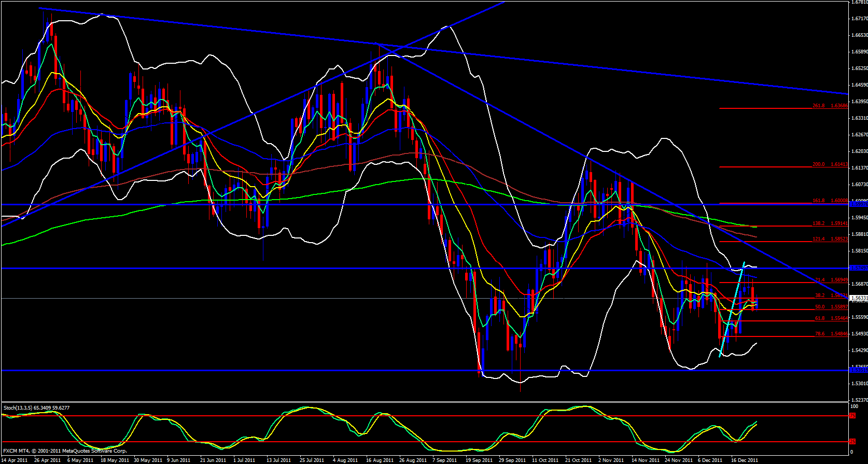Click the 4 Aug 2011 date label
The height and width of the screenshot is (464, 868).
click(x=345, y=460)
